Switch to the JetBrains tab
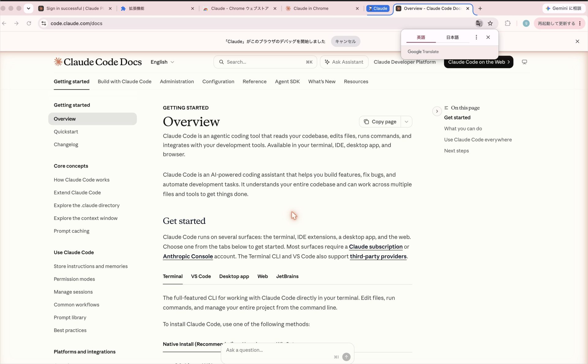588x364 pixels. point(287,276)
